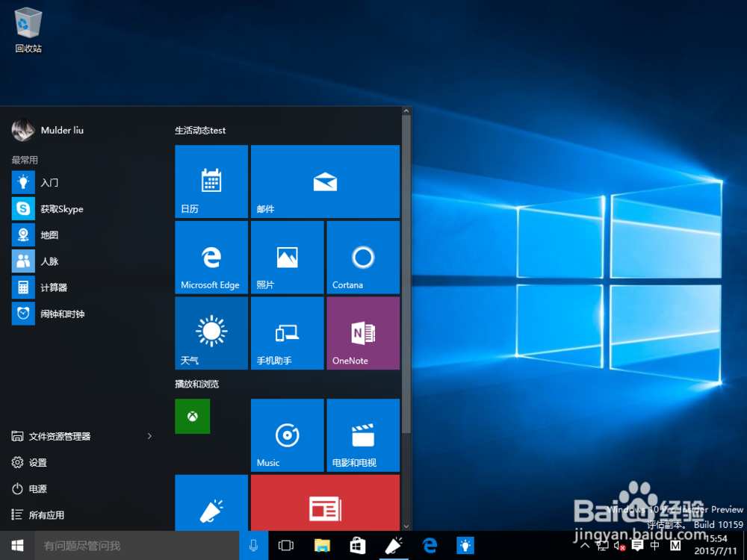Screen dimensions: 747x560
Task: Launch the OneNote tile
Action: [x=363, y=333]
